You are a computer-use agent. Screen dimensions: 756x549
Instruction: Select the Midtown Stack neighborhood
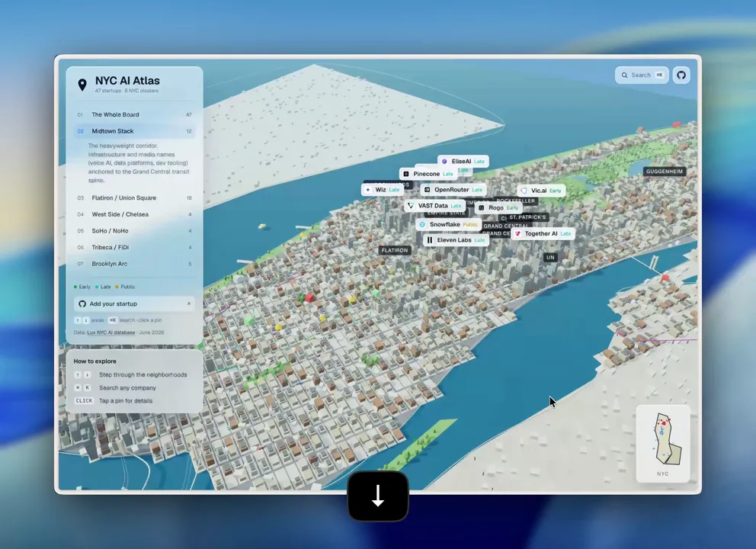(135, 131)
